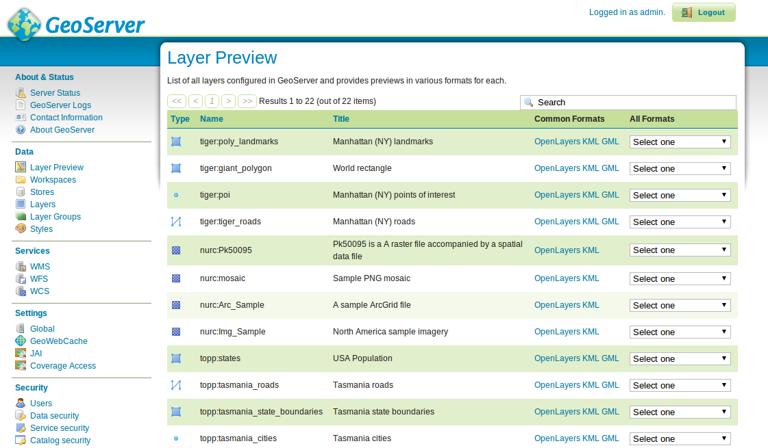Screen dimensions: 768x448
Task: Open the Coverage Access settings page
Action: pos(63,366)
